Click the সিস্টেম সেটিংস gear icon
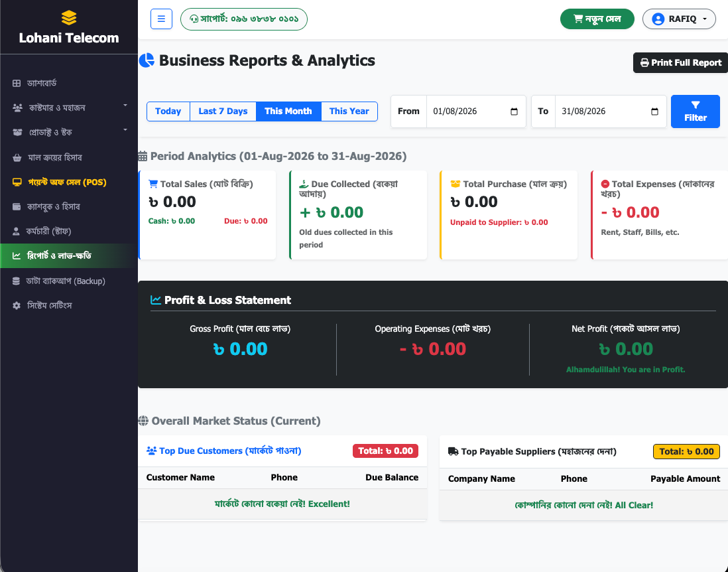Viewport: 728px width, 572px height. (x=17, y=306)
